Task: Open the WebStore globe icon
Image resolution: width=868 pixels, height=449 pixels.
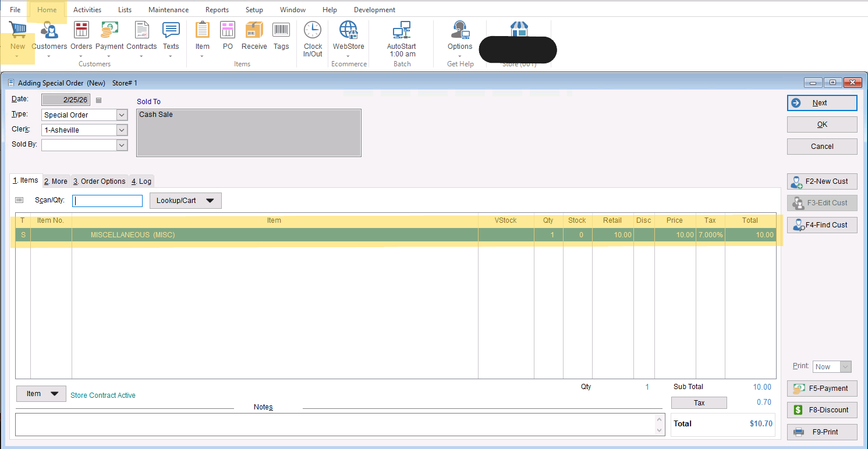Action: [x=348, y=31]
